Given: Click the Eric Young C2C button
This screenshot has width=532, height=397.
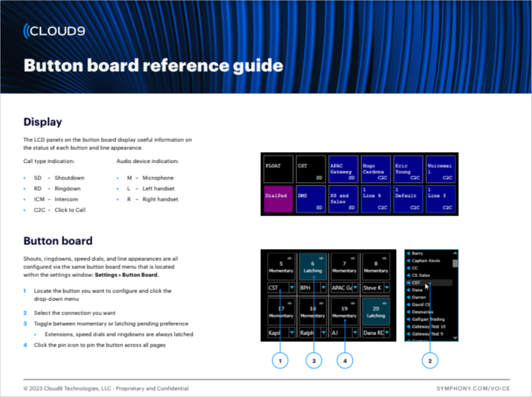Looking at the screenshot, I should point(408,169).
